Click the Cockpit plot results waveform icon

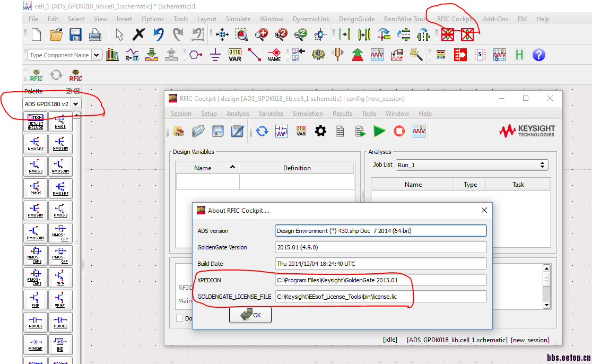pyautogui.click(x=419, y=131)
